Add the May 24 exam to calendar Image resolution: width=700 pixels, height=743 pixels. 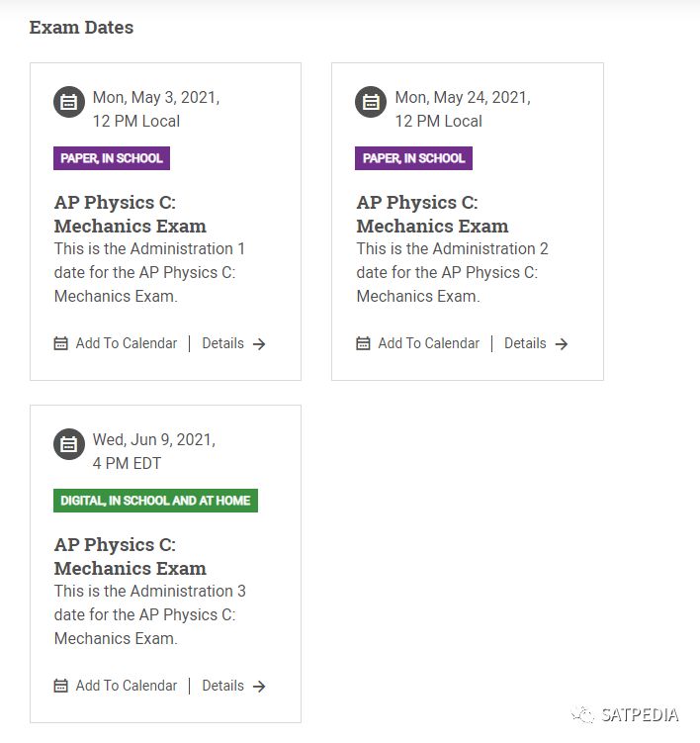428,343
